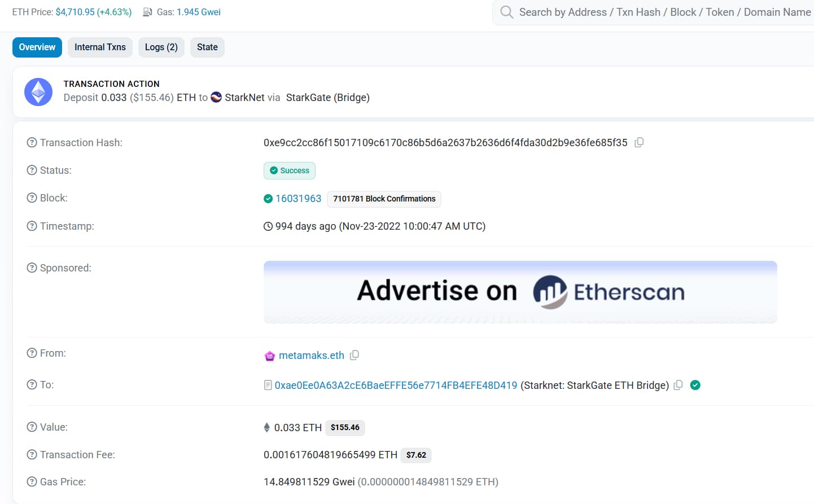Click the StarkNet token icon

coord(216,97)
